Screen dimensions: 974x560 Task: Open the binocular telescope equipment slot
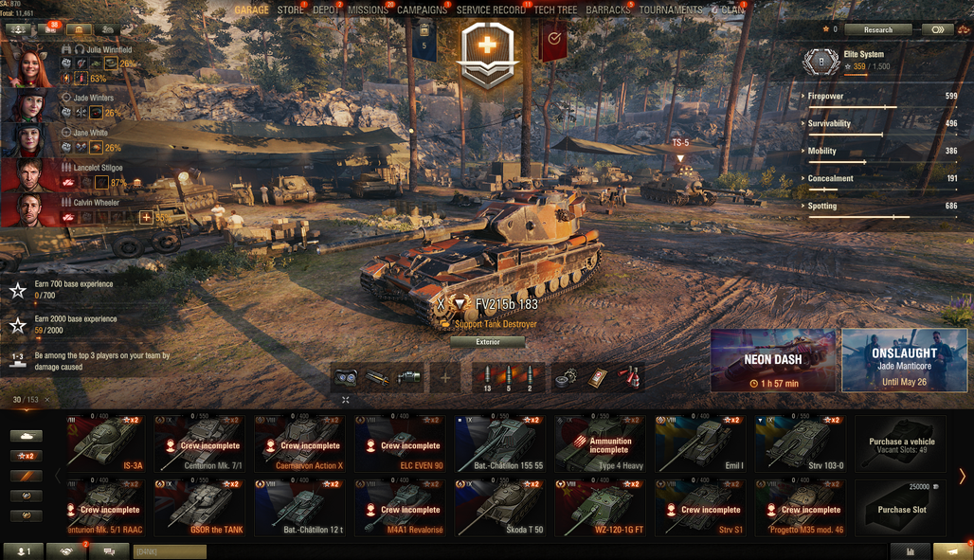[x=346, y=377]
